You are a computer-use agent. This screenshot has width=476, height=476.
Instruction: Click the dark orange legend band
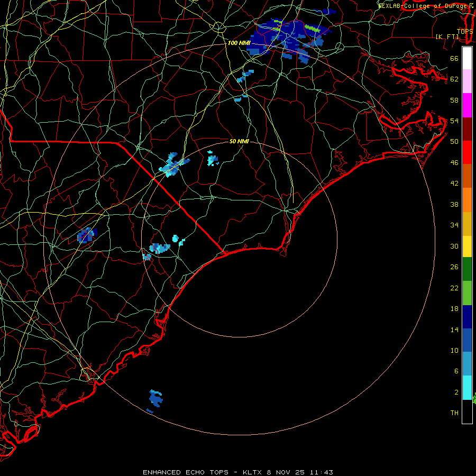click(x=467, y=176)
